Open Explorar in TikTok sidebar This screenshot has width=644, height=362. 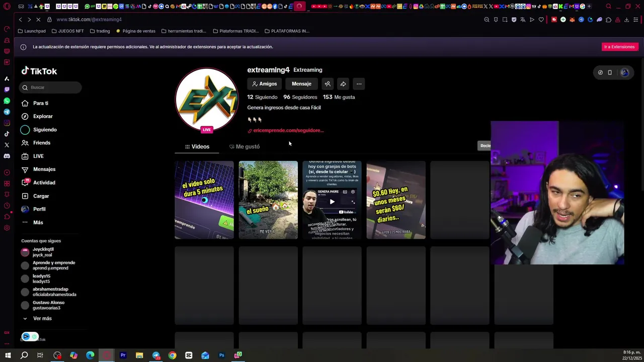37,116
